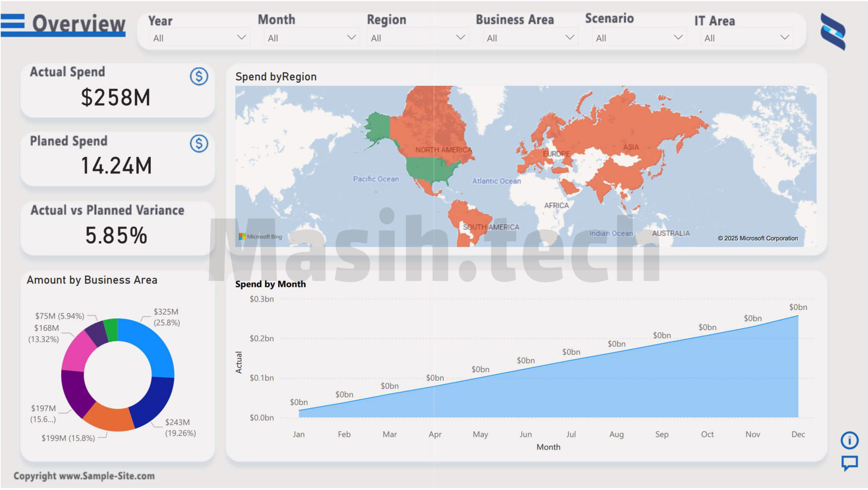Click the $258M Actual Spend value

coord(116,98)
